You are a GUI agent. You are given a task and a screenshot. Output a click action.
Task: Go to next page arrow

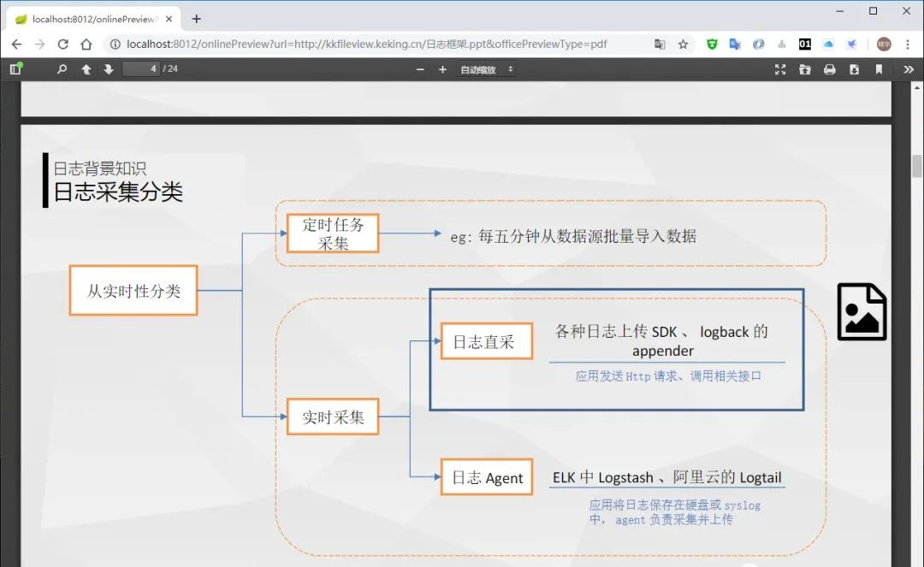[109, 69]
